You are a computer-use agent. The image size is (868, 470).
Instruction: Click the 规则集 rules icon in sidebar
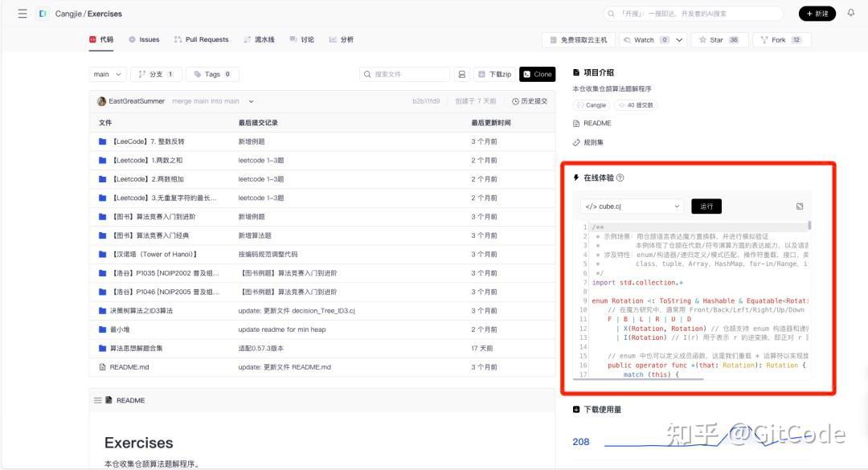point(576,144)
